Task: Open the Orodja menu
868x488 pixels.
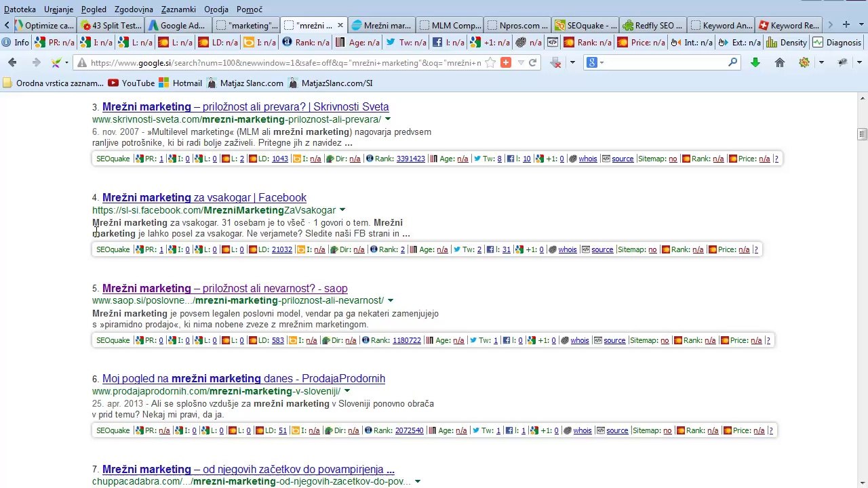Action: pos(216,9)
